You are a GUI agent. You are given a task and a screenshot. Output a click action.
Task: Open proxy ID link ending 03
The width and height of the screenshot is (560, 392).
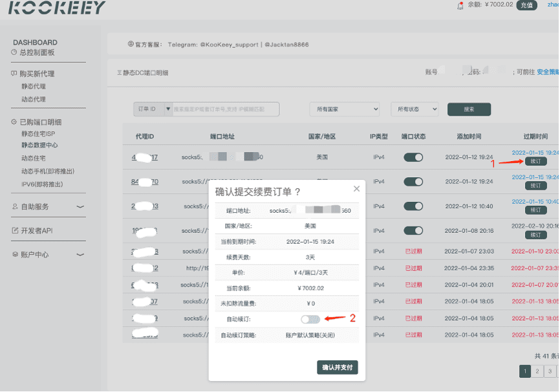point(145,206)
